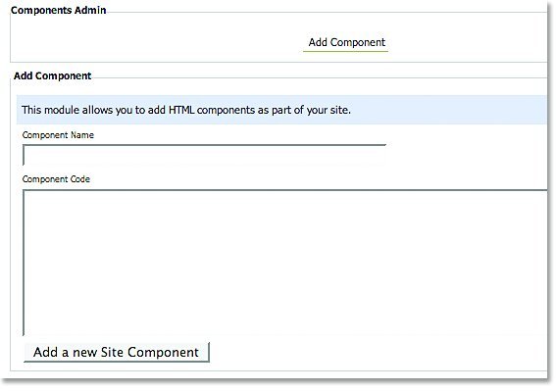Select the Components Admin heading
556x392 pixels.
click(x=59, y=10)
